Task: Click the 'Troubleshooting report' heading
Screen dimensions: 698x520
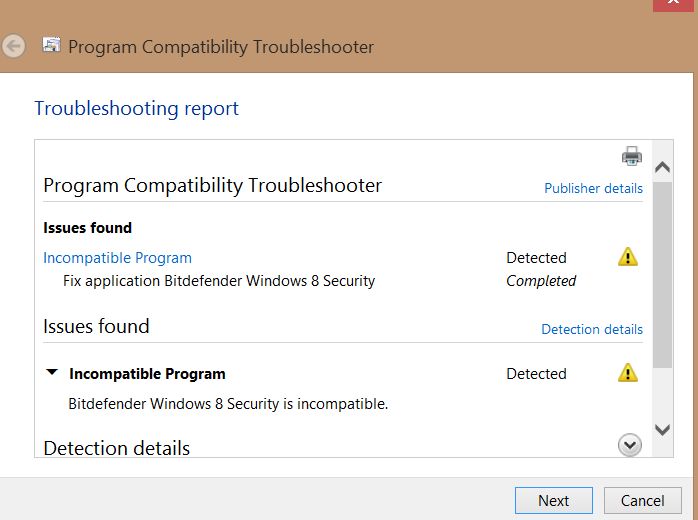Action: (137, 109)
